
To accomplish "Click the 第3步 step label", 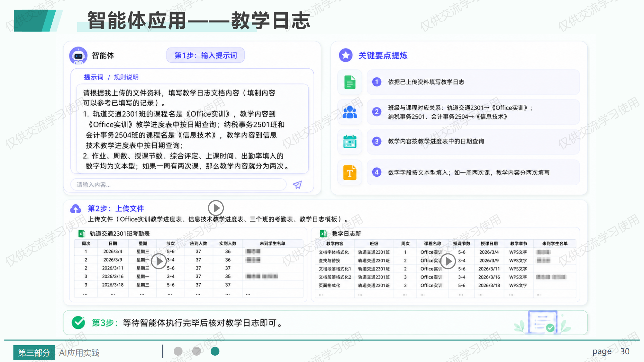I will coord(105,323).
